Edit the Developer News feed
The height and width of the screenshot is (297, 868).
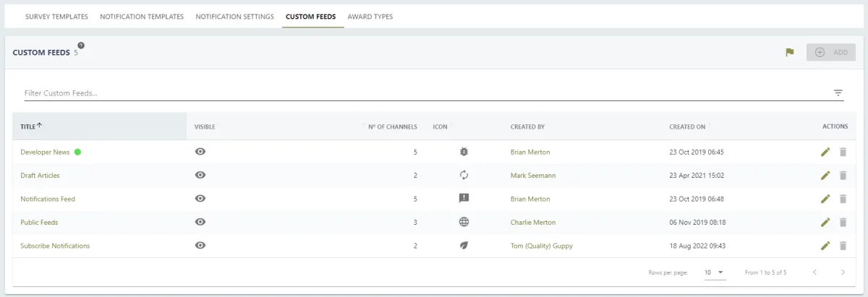click(x=825, y=152)
